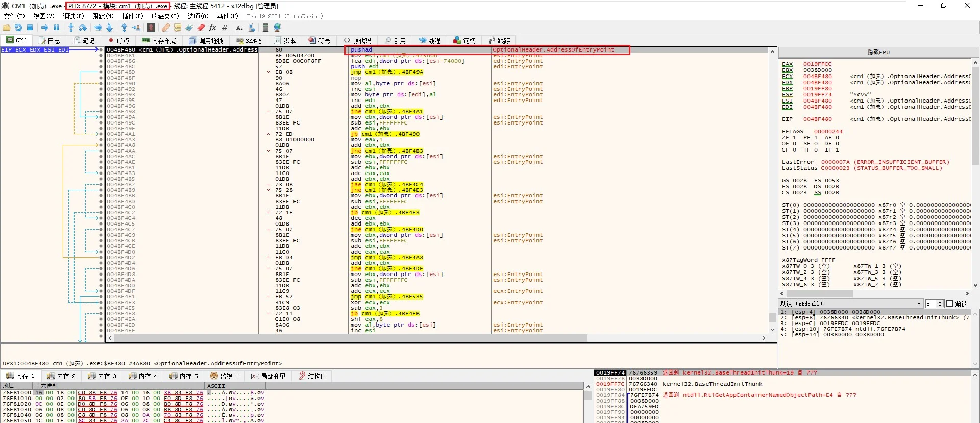The height and width of the screenshot is (423, 980).
Task: Switch to the 线程 tab
Action: (429, 40)
